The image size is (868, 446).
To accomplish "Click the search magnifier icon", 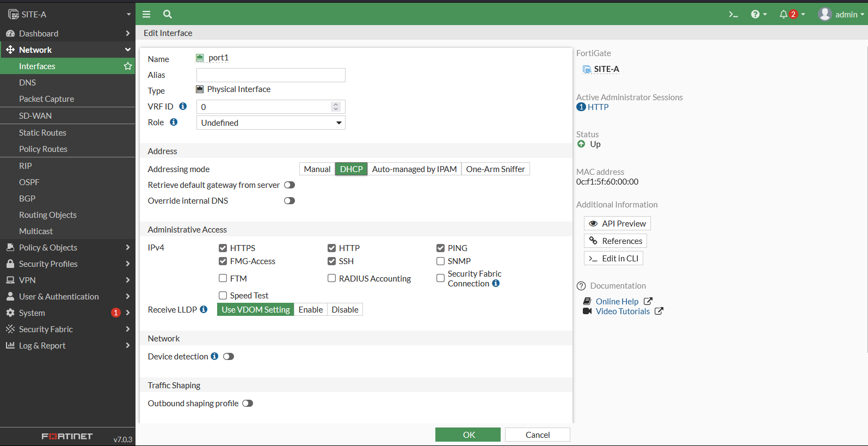I will (x=168, y=14).
